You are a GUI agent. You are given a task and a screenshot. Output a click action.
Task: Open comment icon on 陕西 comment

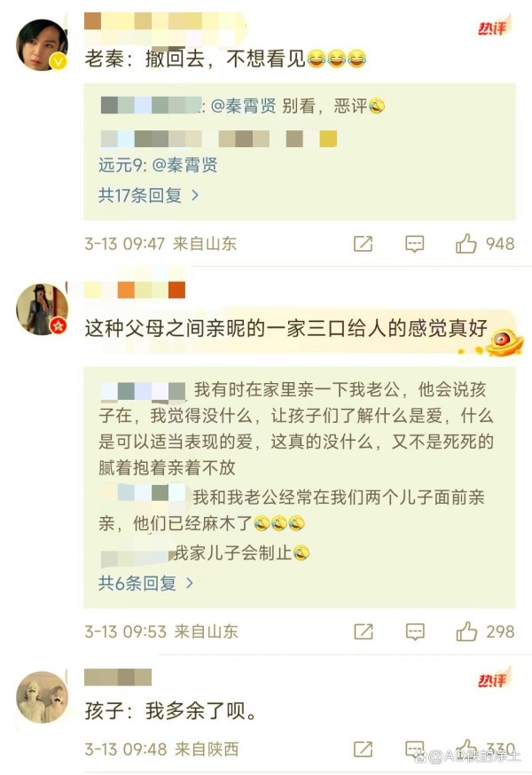click(x=414, y=748)
